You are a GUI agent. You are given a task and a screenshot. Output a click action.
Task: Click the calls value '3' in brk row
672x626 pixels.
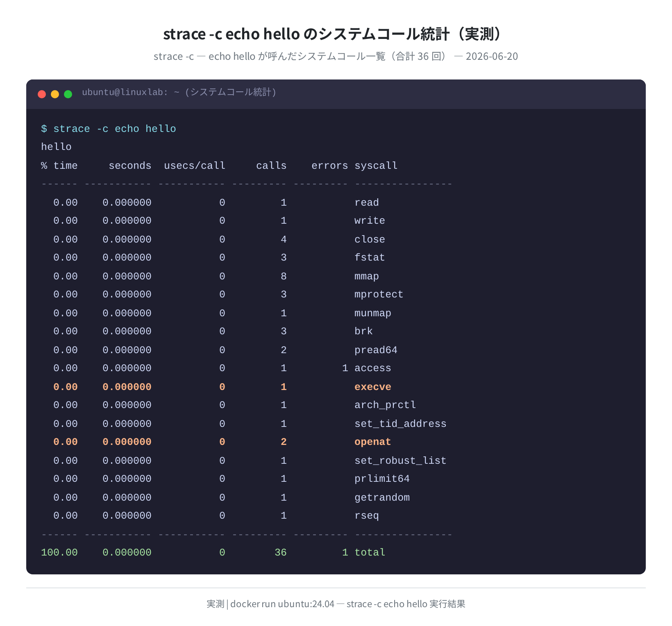click(284, 331)
